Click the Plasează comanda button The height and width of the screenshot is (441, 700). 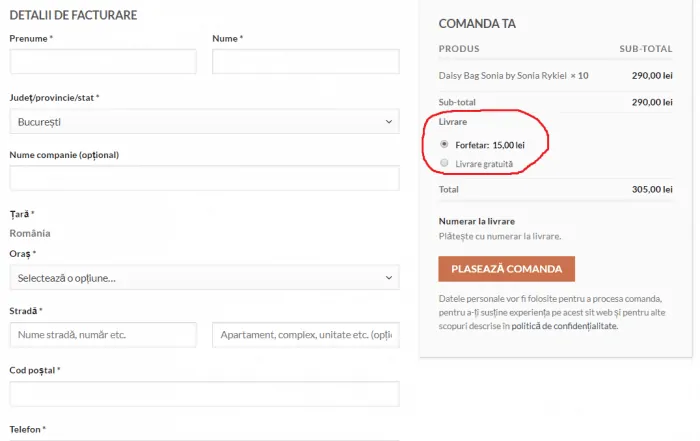(506, 269)
